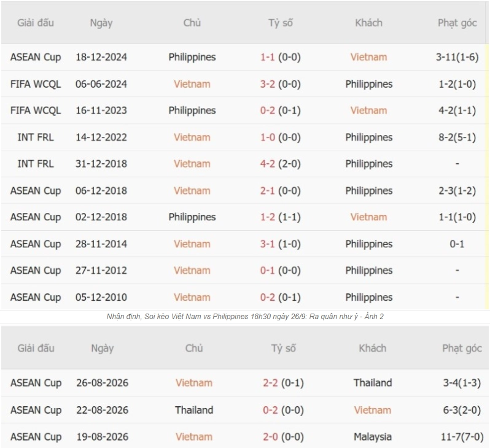Select the 1-2 (1-1) score
Screen dimensions: 490x448
click(281, 217)
